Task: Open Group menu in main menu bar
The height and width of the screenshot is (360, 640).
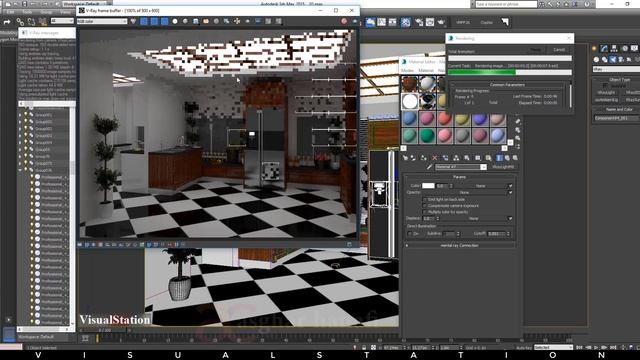Action: pyautogui.click(x=46, y=12)
